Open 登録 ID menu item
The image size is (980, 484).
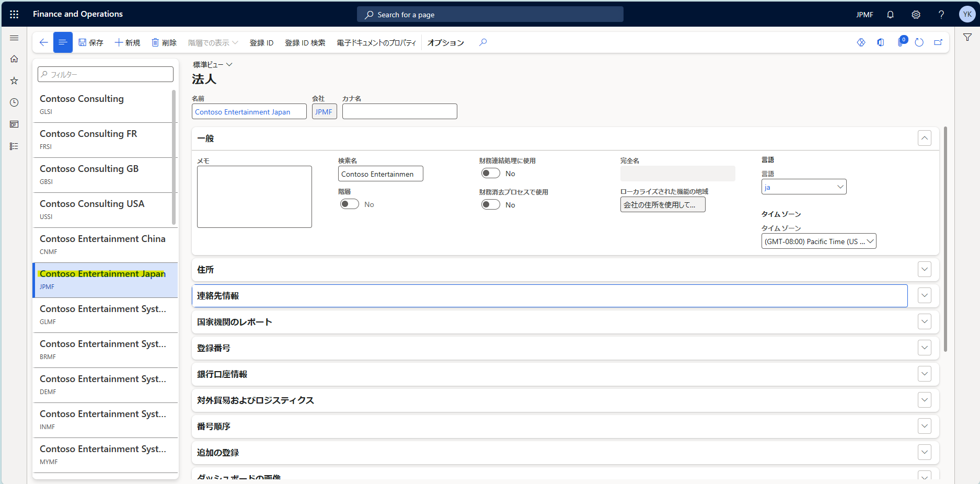[261, 43]
